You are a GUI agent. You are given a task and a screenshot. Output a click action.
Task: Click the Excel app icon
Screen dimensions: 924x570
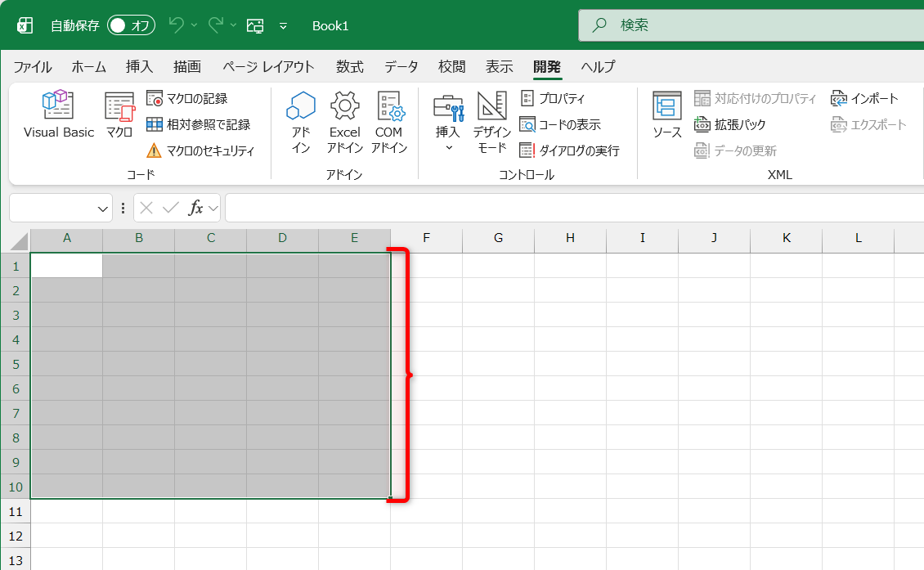pyautogui.click(x=25, y=25)
